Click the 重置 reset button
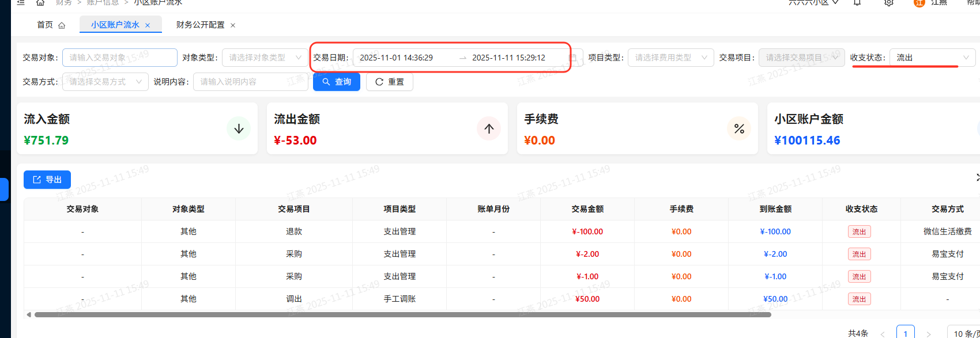This screenshot has width=980, height=338. tap(390, 82)
